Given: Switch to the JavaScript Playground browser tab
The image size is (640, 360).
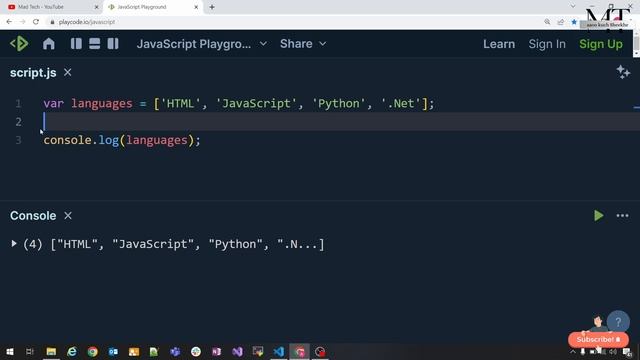Looking at the screenshot, I should (x=153, y=7).
